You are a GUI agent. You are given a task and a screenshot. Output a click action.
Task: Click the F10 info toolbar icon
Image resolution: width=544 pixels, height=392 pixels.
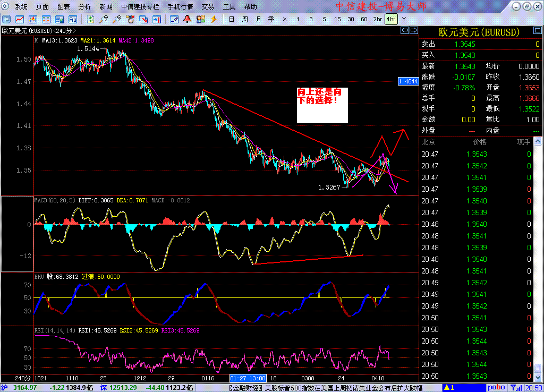click(72, 20)
